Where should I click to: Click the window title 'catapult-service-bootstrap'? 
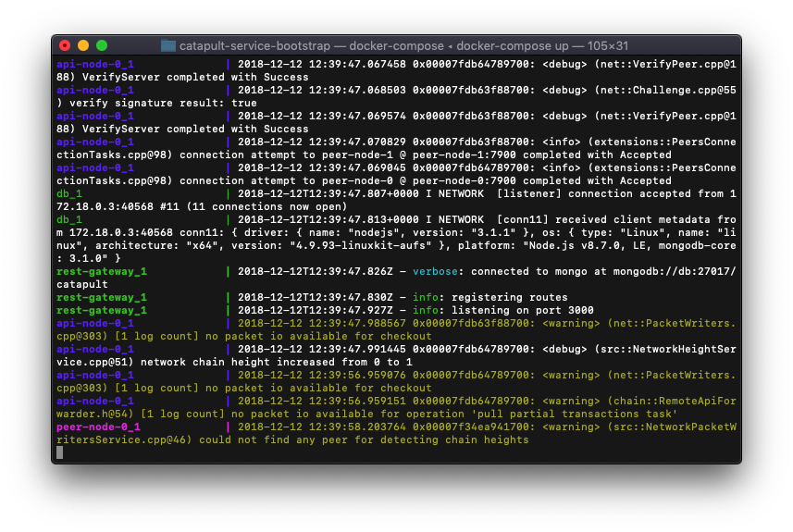click(254, 46)
